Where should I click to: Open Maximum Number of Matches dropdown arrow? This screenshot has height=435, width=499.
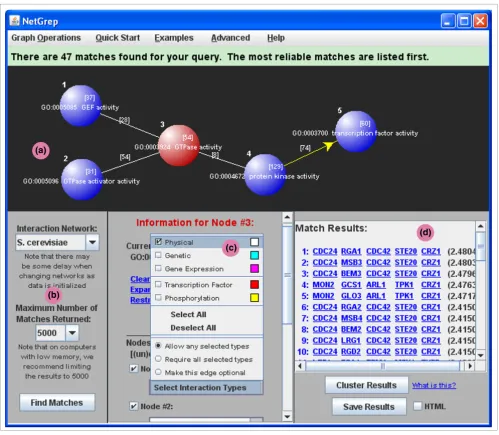pyautogui.click(x=72, y=333)
